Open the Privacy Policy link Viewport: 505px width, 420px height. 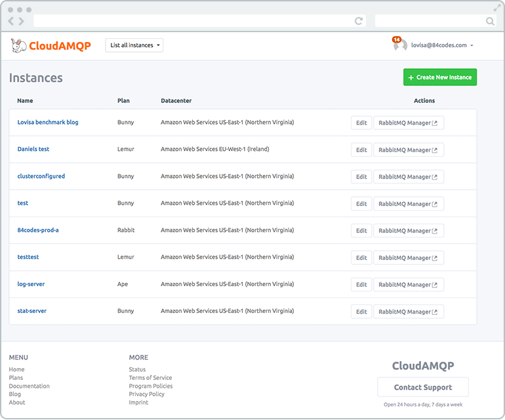point(146,394)
